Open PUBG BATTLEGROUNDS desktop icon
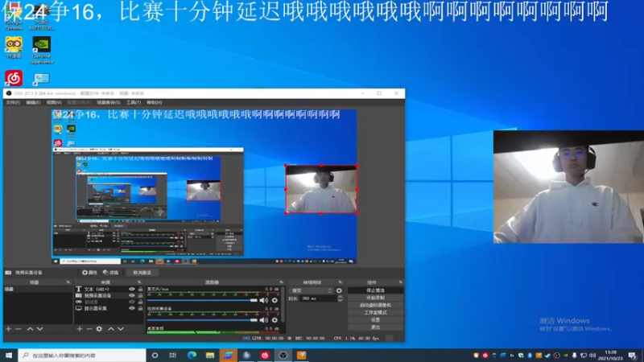Screen dimensions: 644x362 point(41,15)
